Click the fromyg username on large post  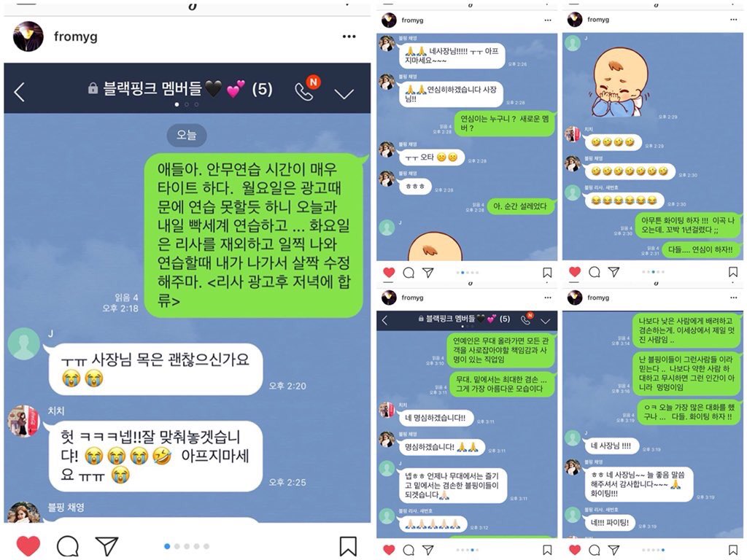click(x=76, y=36)
